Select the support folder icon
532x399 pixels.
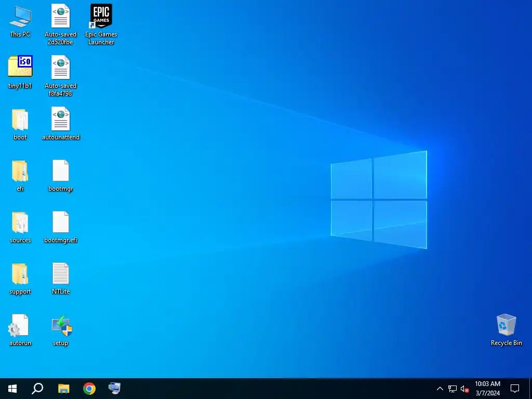tap(20, 279)
